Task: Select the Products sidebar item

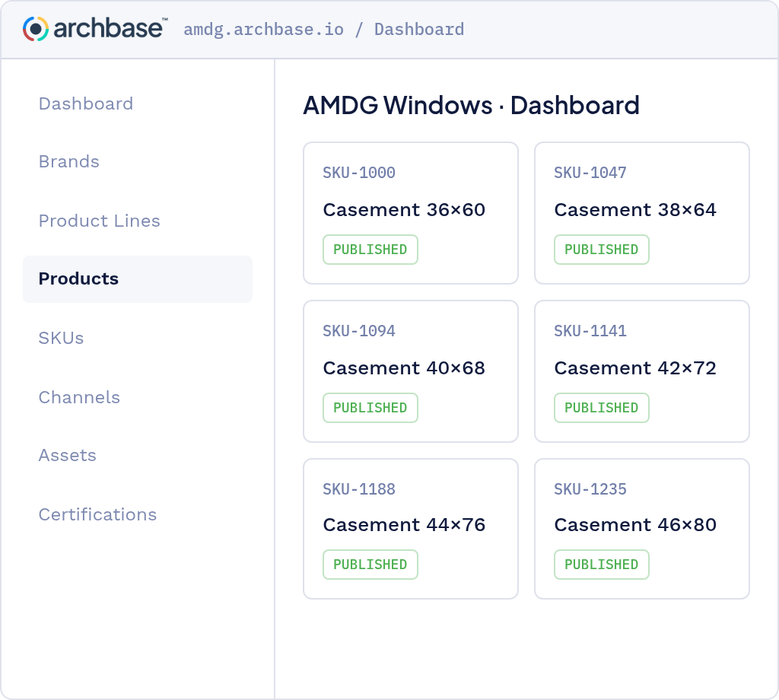Action: (138, 278)
